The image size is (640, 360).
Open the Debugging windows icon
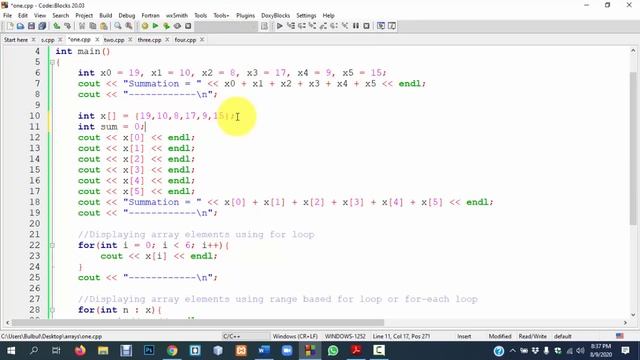coord(381,26)
